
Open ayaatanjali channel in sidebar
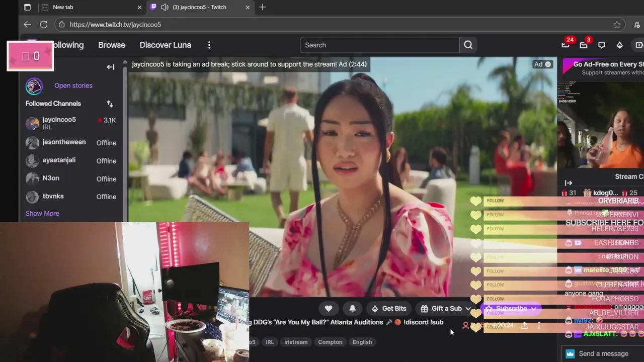tap(71, 161)
